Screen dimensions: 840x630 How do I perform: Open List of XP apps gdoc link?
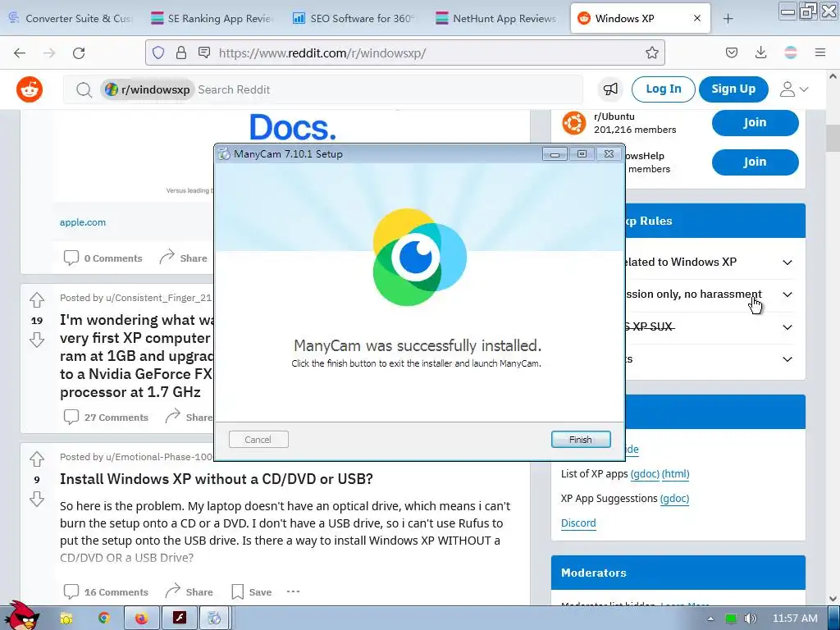[645, 473]
